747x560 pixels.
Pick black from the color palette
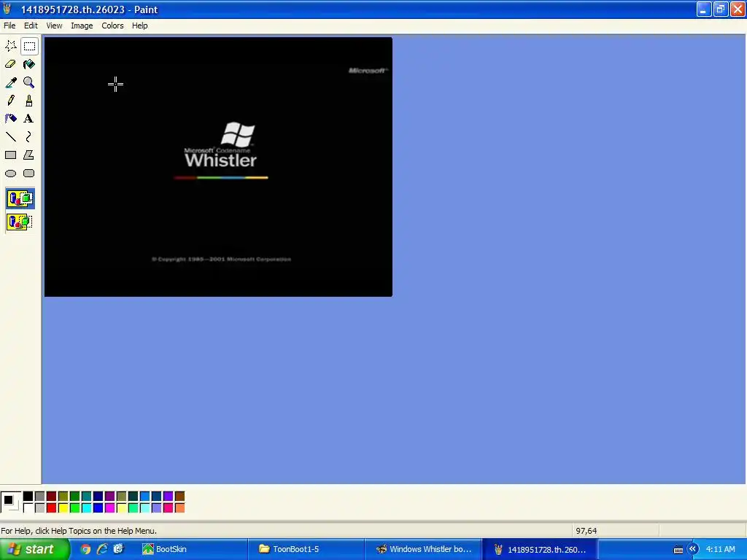click(28, 497)
